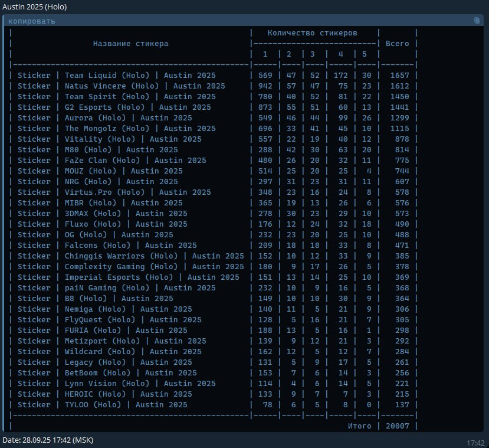Select the paiN Gaming (Holo) row name
489x448 pixels.
[x=116, y=287]
